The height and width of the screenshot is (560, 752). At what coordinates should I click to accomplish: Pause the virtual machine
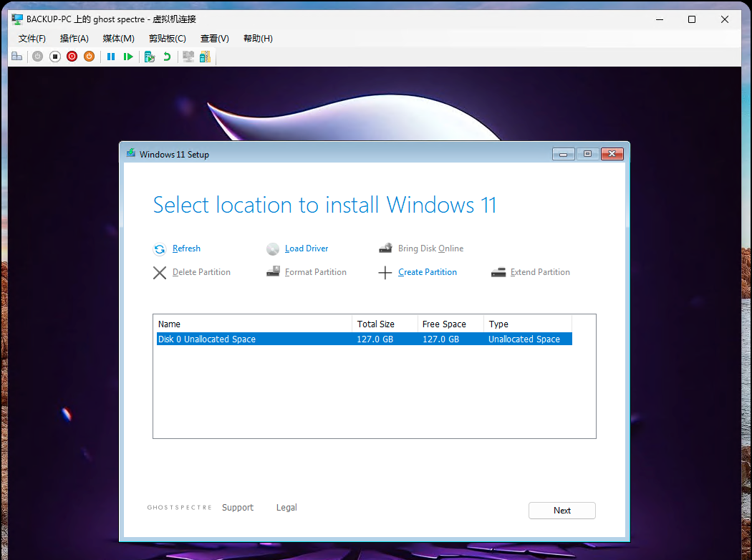pos(111,56)
